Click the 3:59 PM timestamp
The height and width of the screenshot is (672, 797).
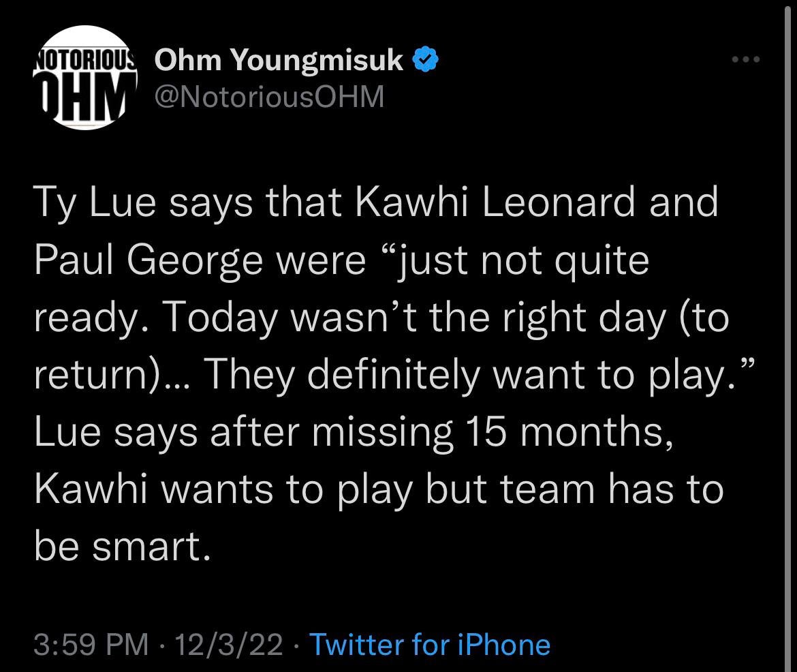pyautogui.click(x=90, y=644)
